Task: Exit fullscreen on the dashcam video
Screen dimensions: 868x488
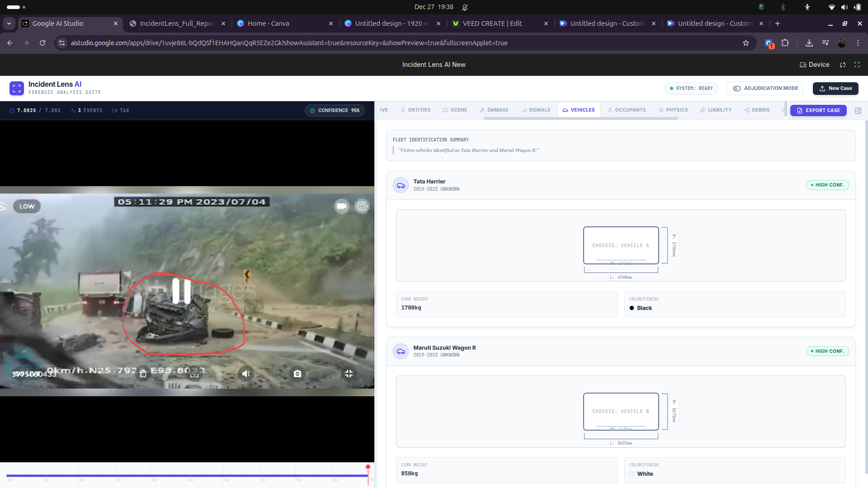Action: pos(349,374)
